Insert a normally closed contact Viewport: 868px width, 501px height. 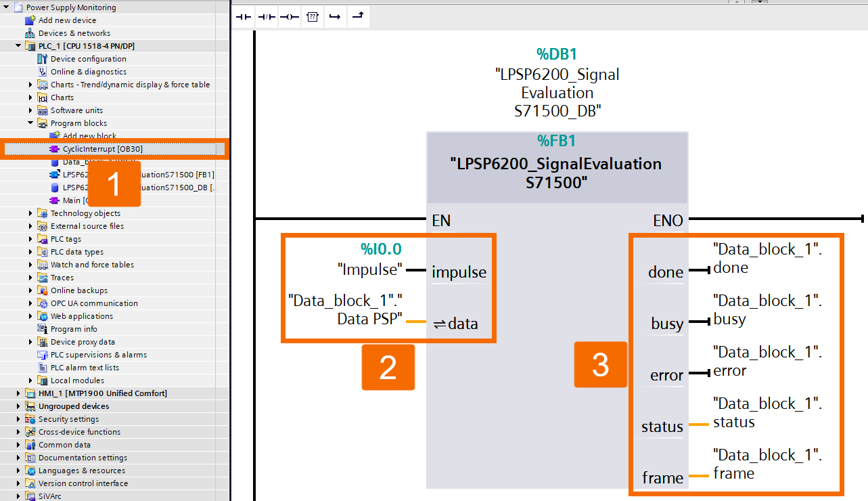[267, 17]
